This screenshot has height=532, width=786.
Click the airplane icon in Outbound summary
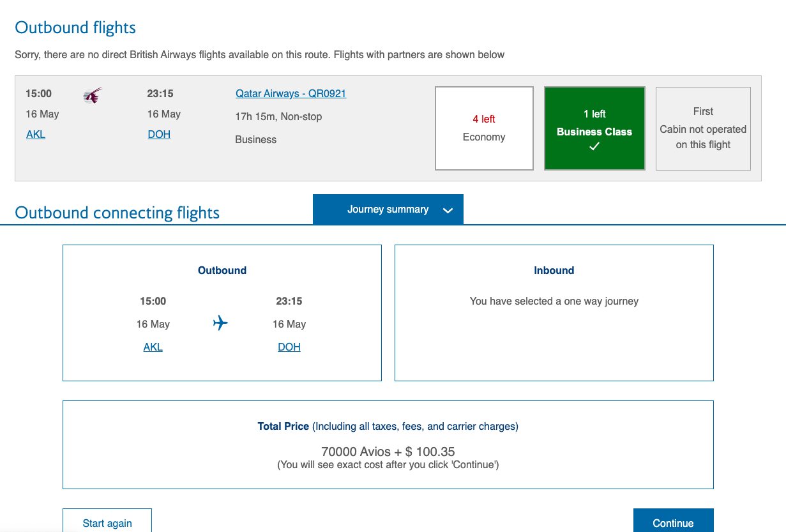point(220,323)
